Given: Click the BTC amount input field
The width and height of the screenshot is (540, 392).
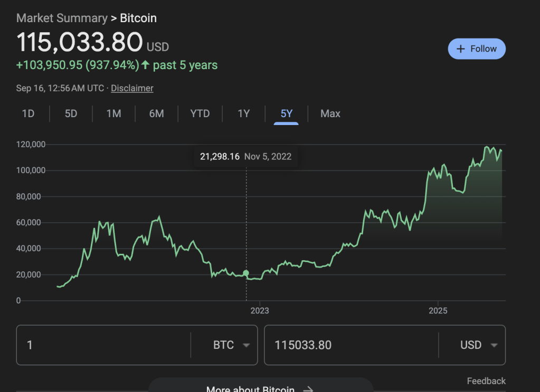Looking at the screenshot, I should (x=103, y=345).
